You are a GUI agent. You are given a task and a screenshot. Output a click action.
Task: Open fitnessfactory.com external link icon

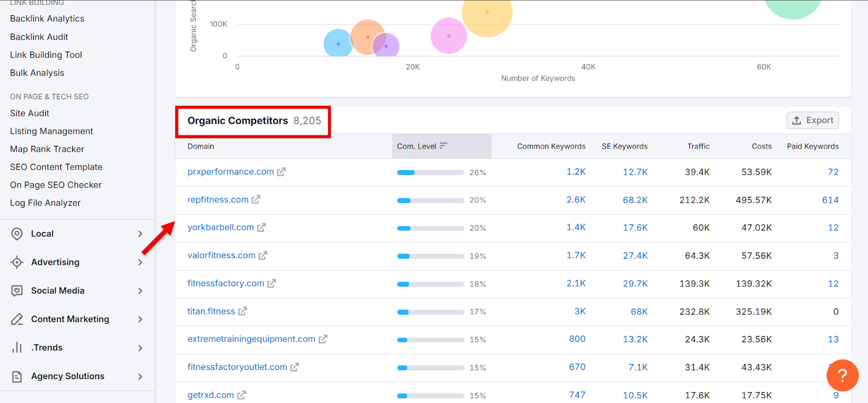coord(271,284)
